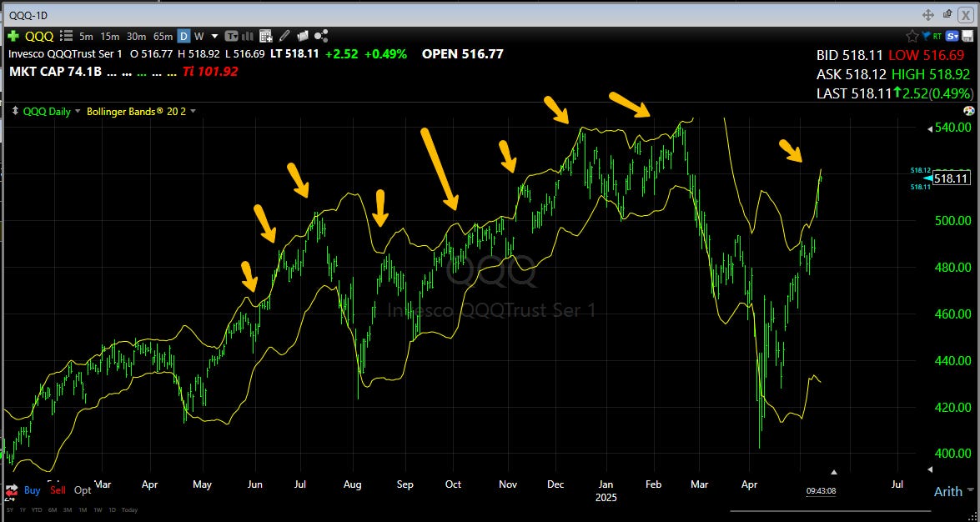
Task: Click the share nodes icon in toolbar
Action: point(322,36)
